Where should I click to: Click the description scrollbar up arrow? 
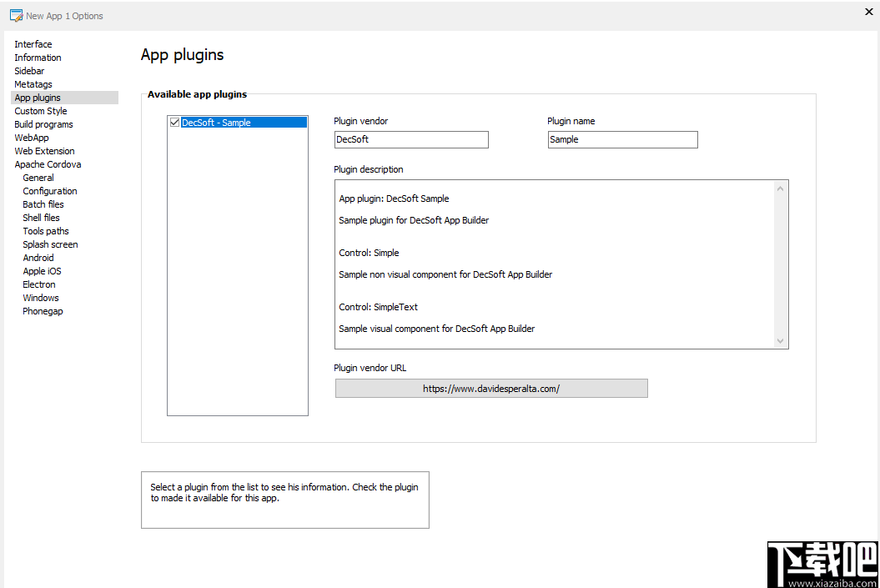780,188
